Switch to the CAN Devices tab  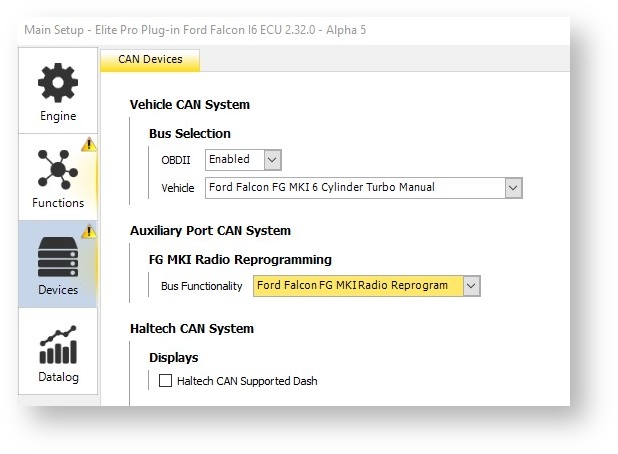click(150, 60)
